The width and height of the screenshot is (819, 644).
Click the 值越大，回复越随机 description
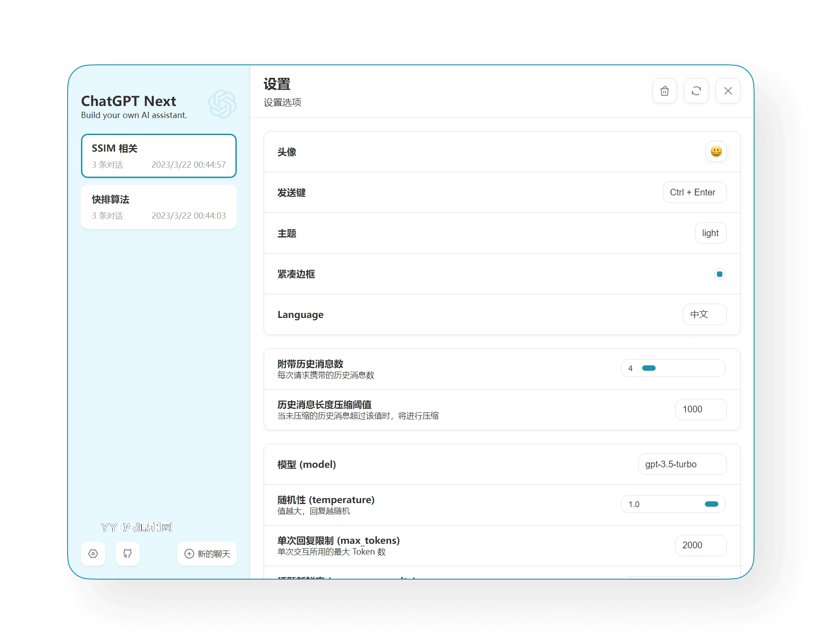(x=314, y=511)
